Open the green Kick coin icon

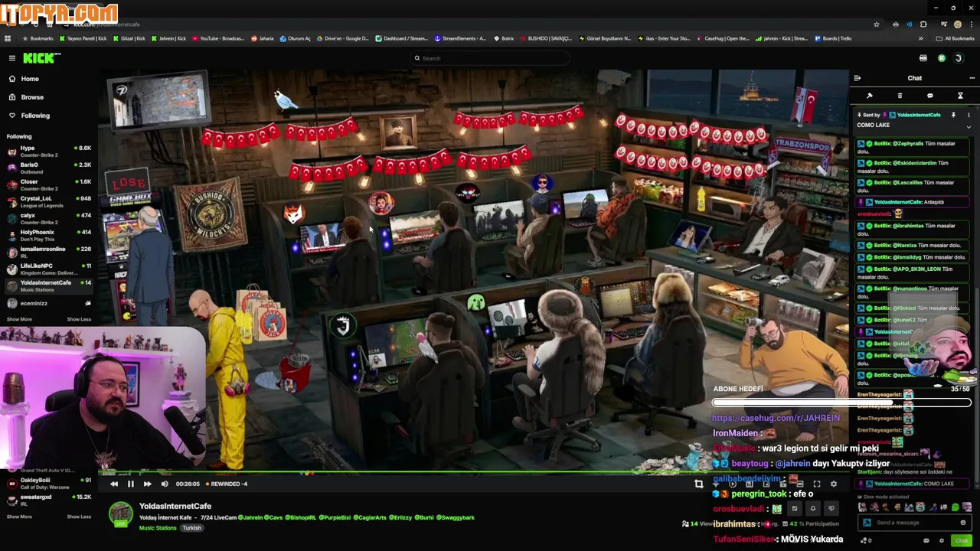tap(941, 58)
